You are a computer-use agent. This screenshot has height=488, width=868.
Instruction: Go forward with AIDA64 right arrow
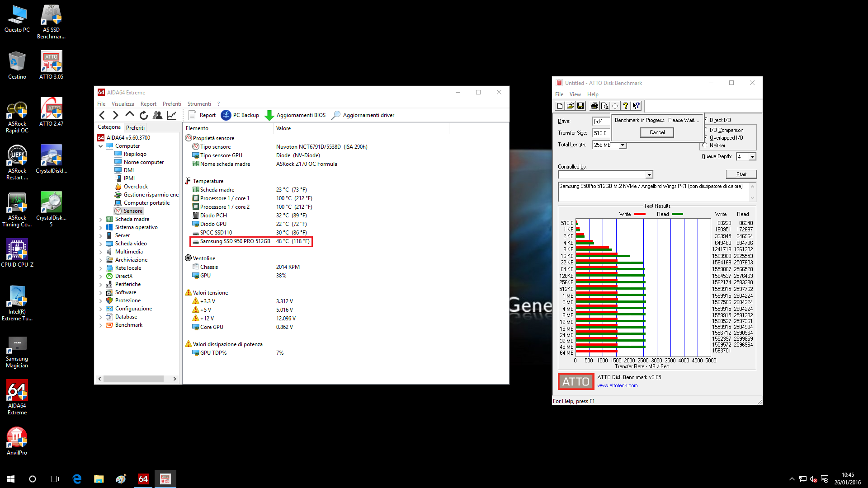tap(116, 115)
